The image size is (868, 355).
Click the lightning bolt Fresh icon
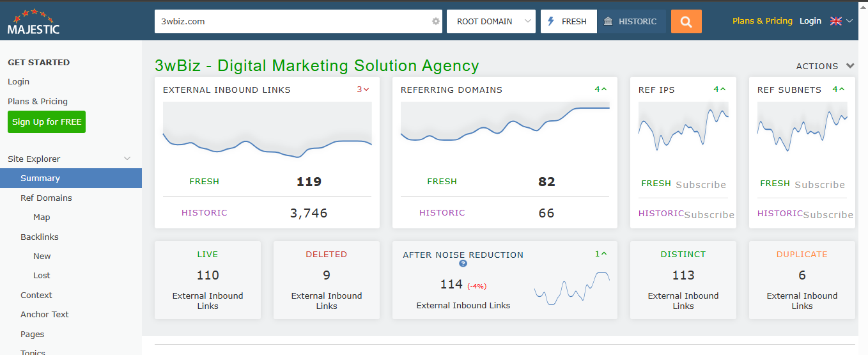point(551,21)
